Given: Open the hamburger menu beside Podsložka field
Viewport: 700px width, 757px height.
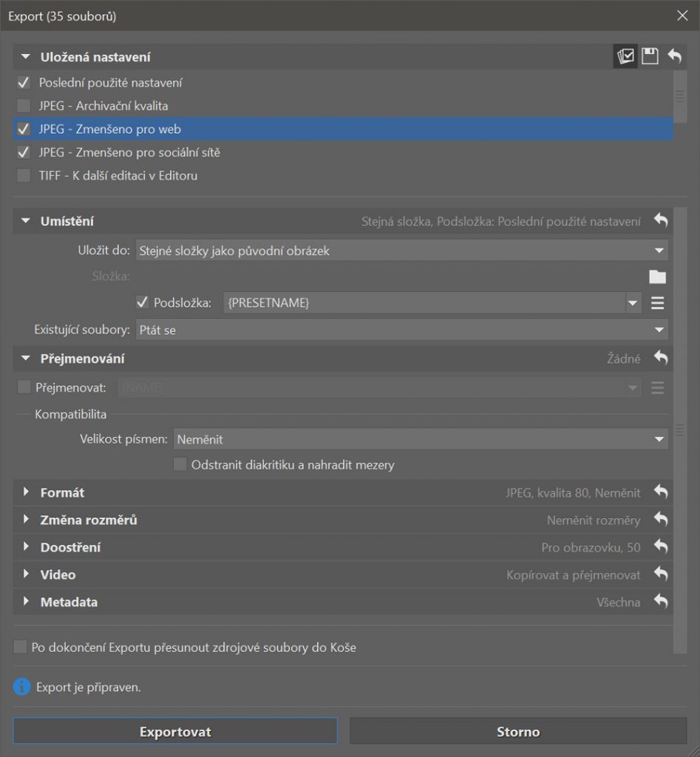Looking at the screenshot, I should (x=657, y=303).
